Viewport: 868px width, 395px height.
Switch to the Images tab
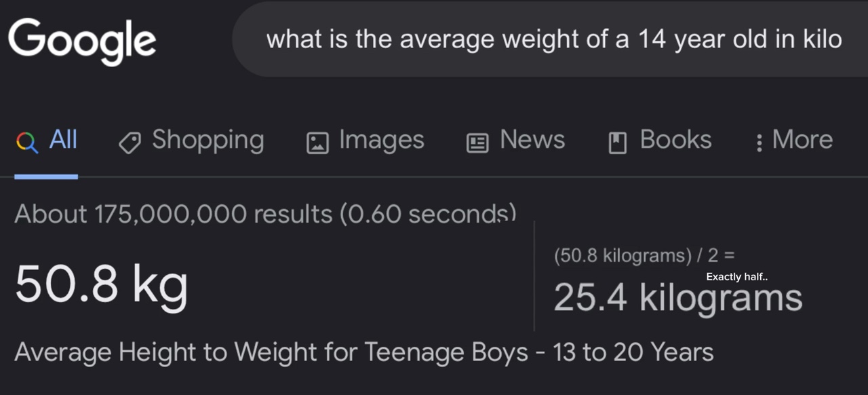tap(381, 141)
